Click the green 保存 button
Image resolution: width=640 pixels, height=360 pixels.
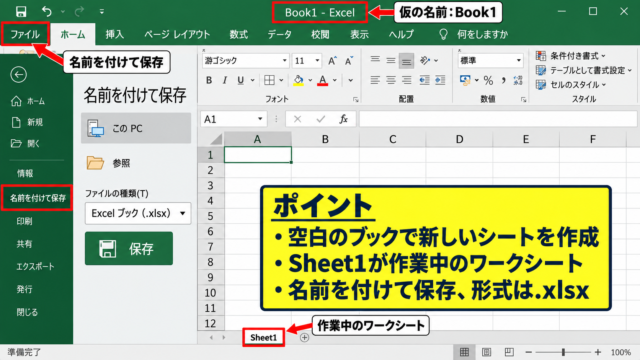[x=129, y=248]
